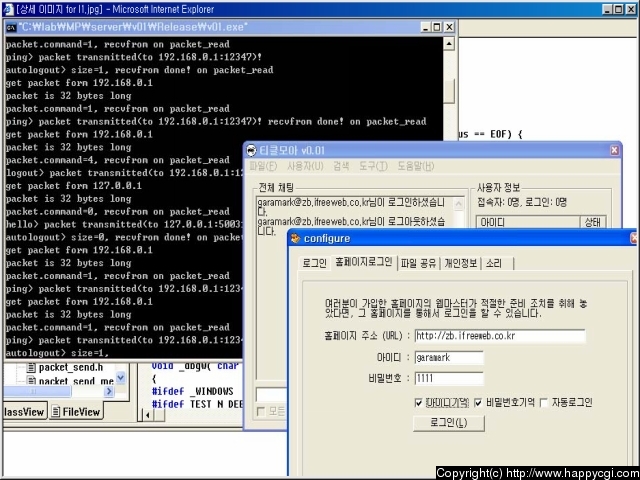Select packet_send.h in the file tree

pos(71,367)
